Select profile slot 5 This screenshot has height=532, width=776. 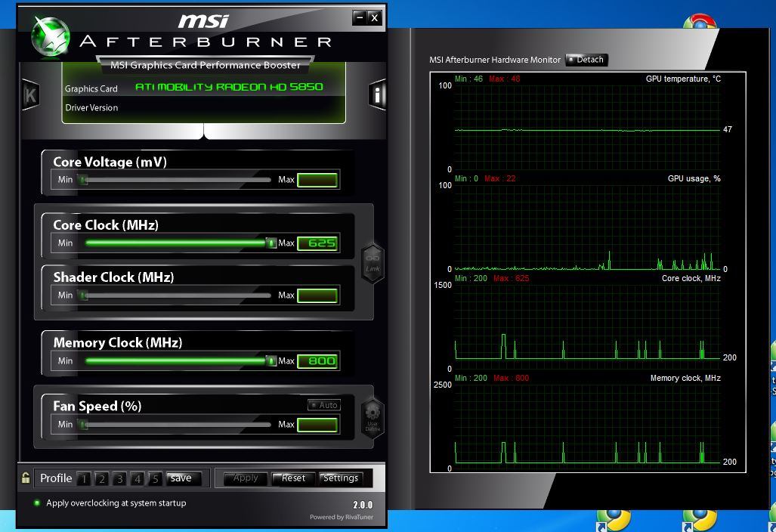click(155, 478)
